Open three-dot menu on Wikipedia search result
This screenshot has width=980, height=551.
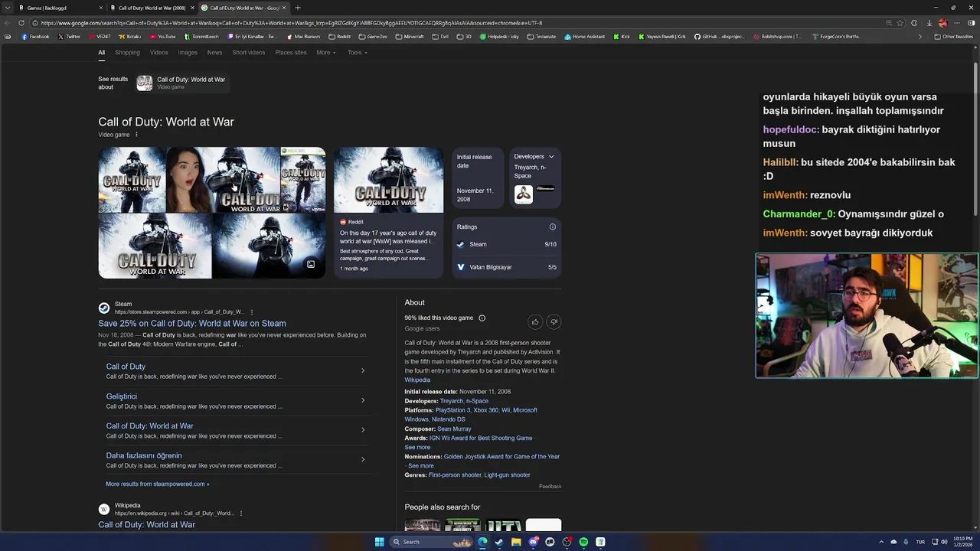point(240,514)
